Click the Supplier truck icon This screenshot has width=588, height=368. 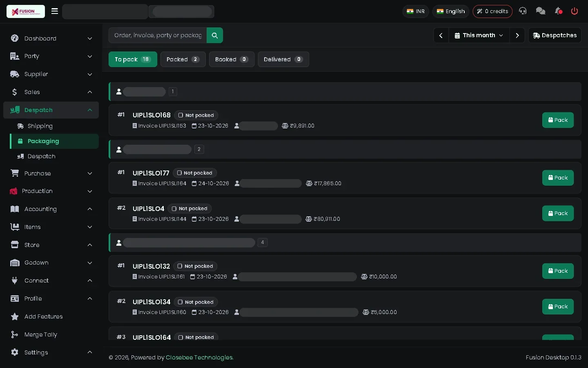click(x=15, y=74)
